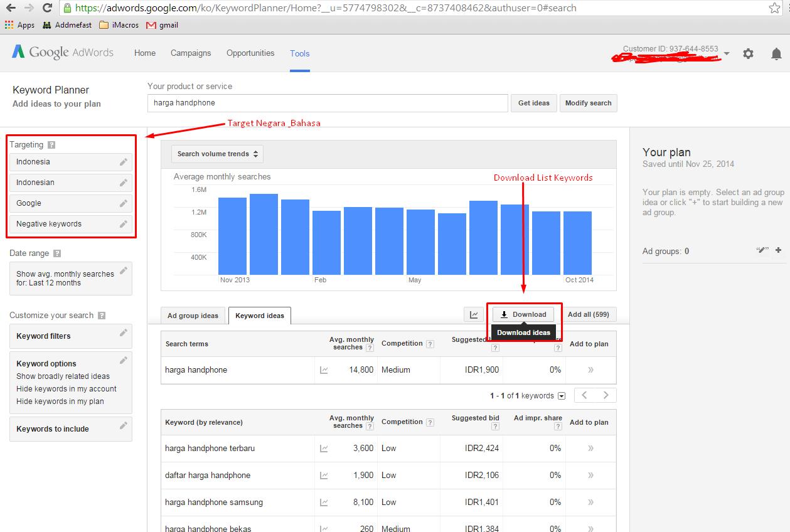
Task: Open the Search volume trends dropdown
Action: point(217,154)
